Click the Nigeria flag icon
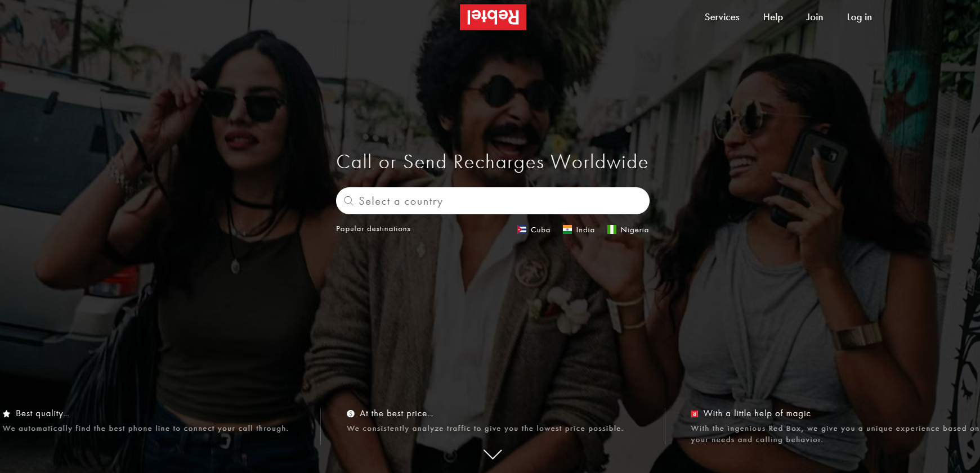The image size is (980, 473). tap(612, 229)
